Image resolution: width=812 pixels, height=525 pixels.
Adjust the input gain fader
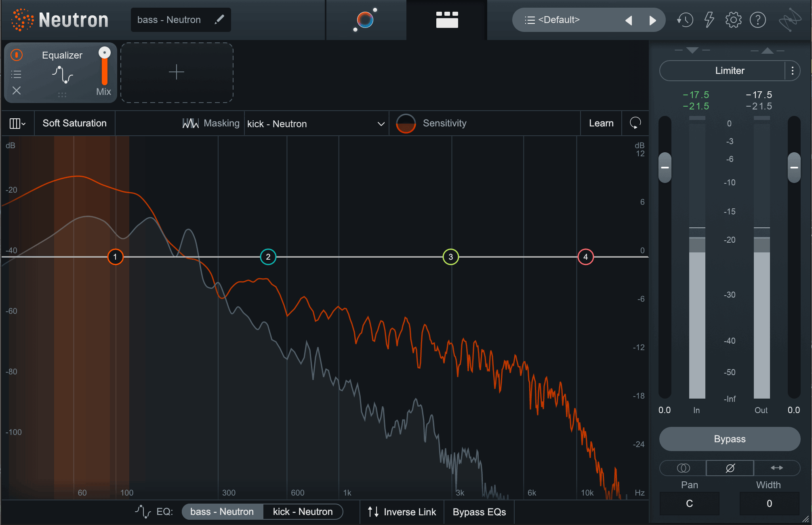665,168
